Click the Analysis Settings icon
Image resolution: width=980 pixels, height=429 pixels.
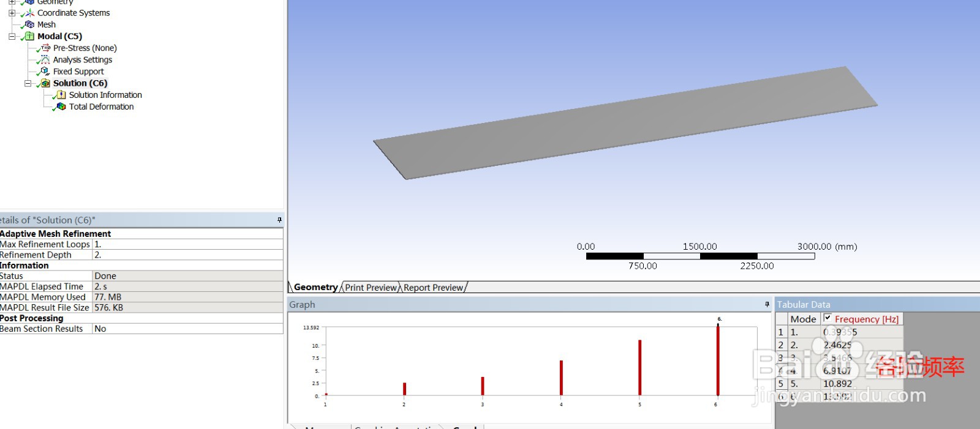[x=45, y=59]
